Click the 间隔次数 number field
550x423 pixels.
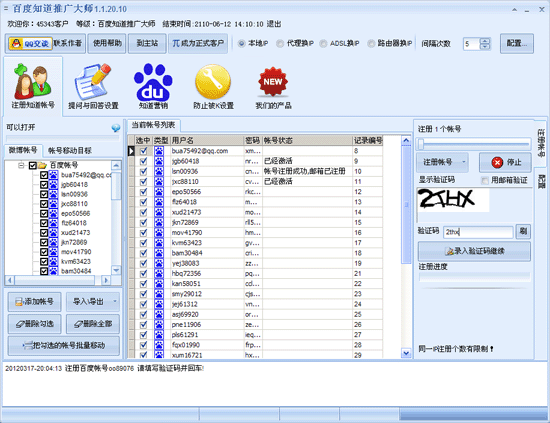point(472,44)
